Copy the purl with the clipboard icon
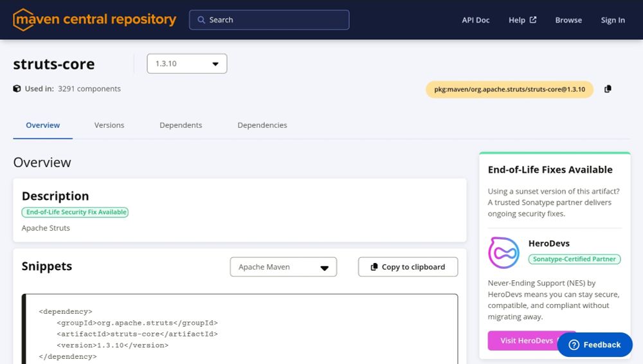Viewport: 643px width, 364px height. tap(608, 89)
